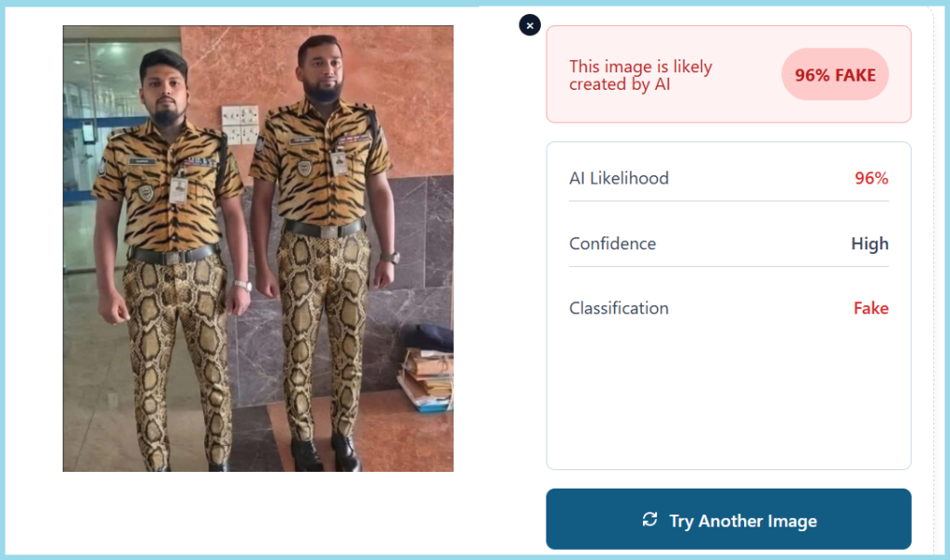Click the High confidence value
The image size is (950, 560).
pyautogui.click(x=869, y=244)
